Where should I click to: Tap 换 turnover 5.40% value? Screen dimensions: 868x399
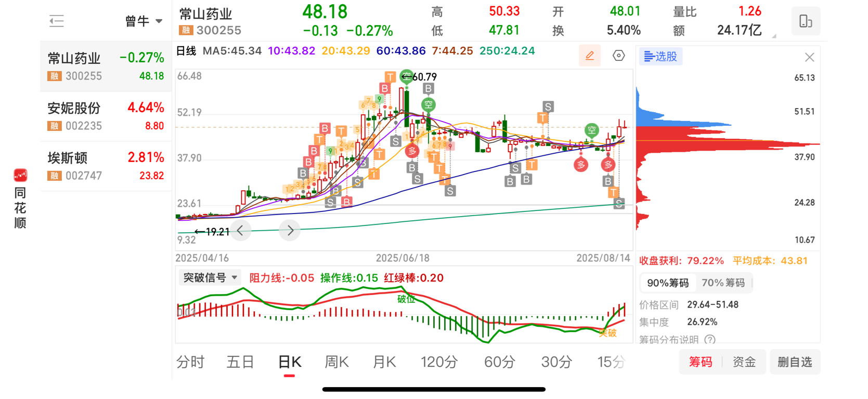coord(624,31)
